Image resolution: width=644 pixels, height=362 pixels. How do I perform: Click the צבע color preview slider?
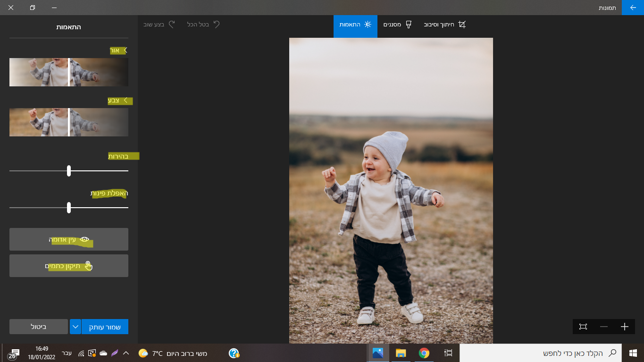(x=69, y=122)
